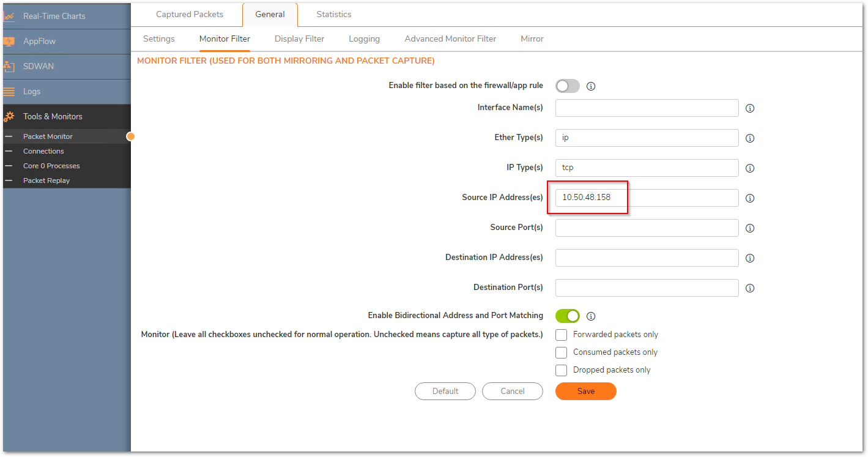The width and height of the screenshot is (868, 457).
Task: Show info icon for IP Type(s)
Action: pyautogui.click(x=750, y=168)
